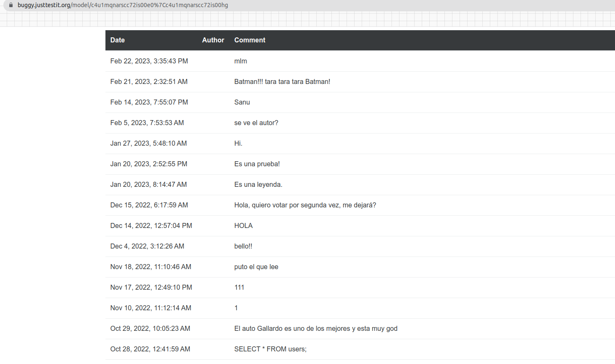The image size is (615, 364).
Task: Click the Author column header
Action: coord(213,40)
